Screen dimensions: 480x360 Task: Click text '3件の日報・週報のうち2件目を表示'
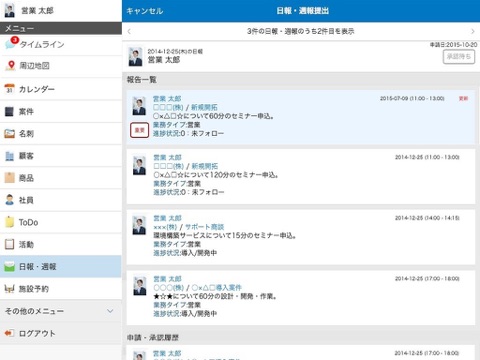[300, 31]
